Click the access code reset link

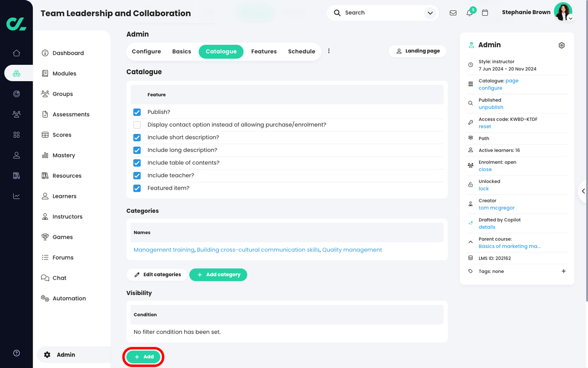coord(484,127)
